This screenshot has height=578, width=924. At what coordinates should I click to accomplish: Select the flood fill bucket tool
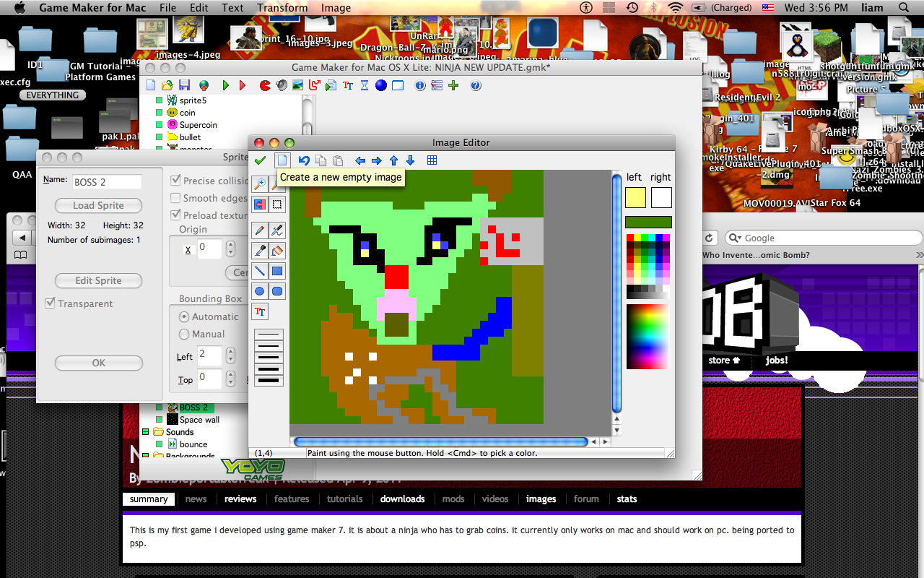click(x=277, y=251)
